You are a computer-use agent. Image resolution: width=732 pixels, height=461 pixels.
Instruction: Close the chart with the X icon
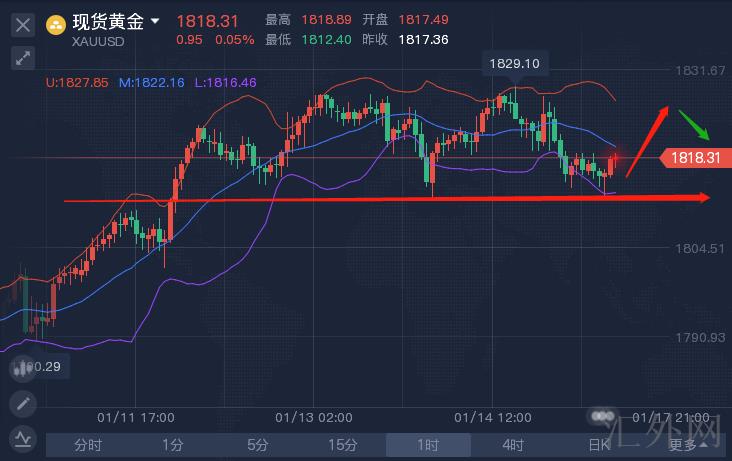23,24
